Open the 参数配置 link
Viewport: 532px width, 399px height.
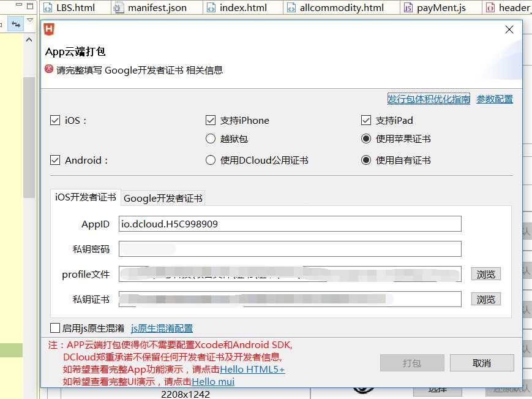pos(495,99)
